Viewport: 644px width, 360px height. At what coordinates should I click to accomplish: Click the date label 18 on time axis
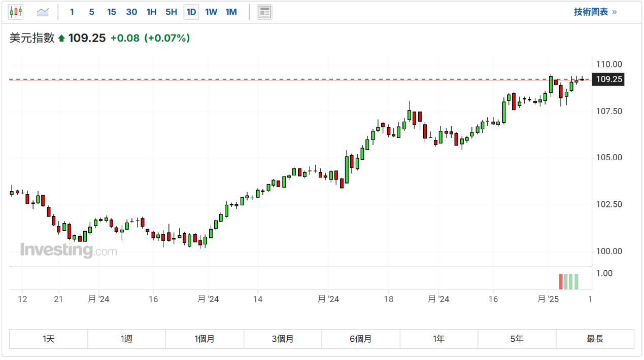(388, 299)
